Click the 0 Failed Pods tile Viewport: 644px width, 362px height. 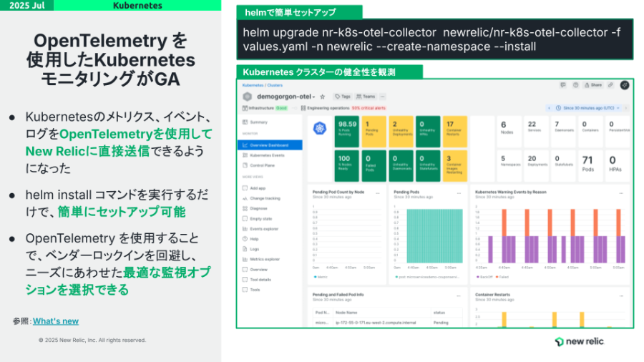point(374,166)
